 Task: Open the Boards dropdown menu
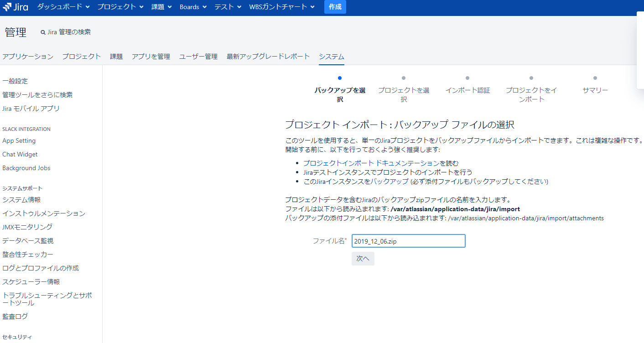[x=193, y=7]
